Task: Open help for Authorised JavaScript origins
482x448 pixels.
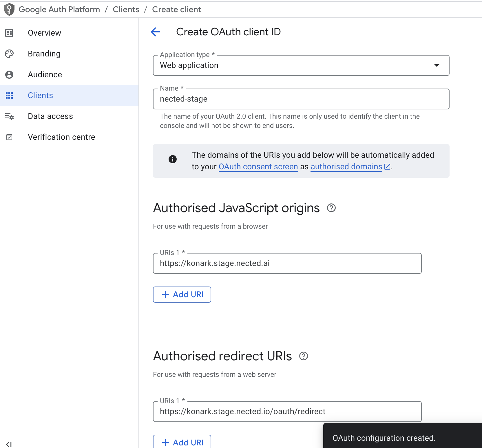Action: point(331,208)
